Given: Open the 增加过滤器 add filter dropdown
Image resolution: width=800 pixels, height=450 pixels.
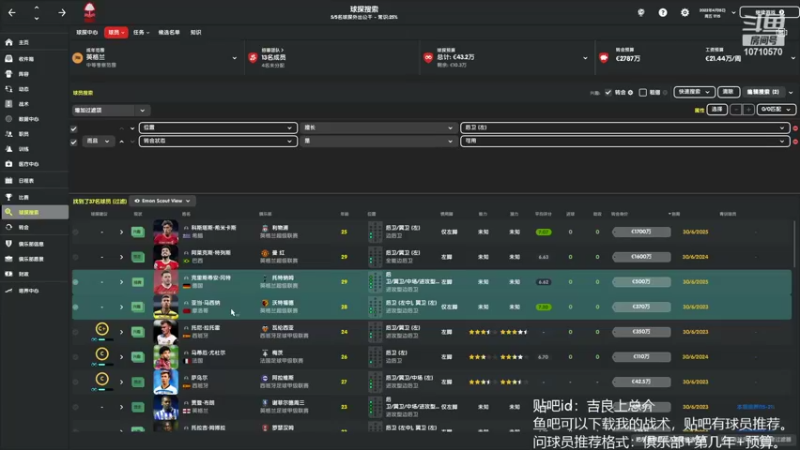Looking at the screenshot, I should tap(109, 110).
